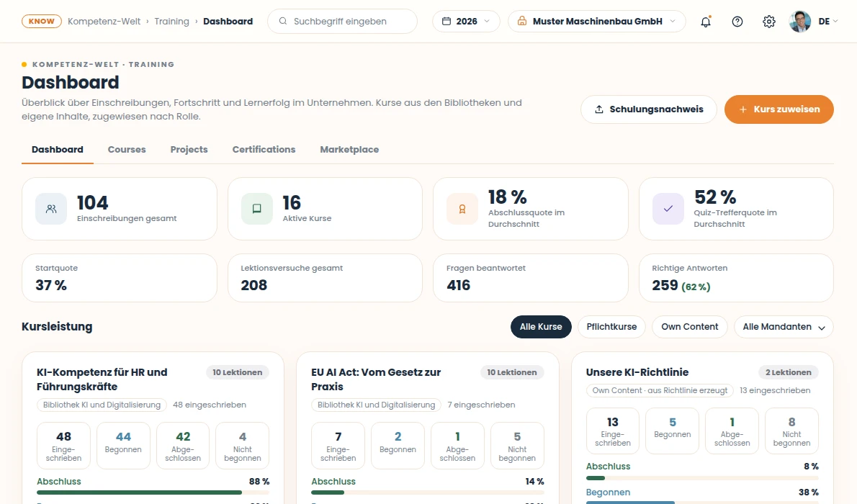
Task: Open the notifications bell
Action: coord(706,22)
